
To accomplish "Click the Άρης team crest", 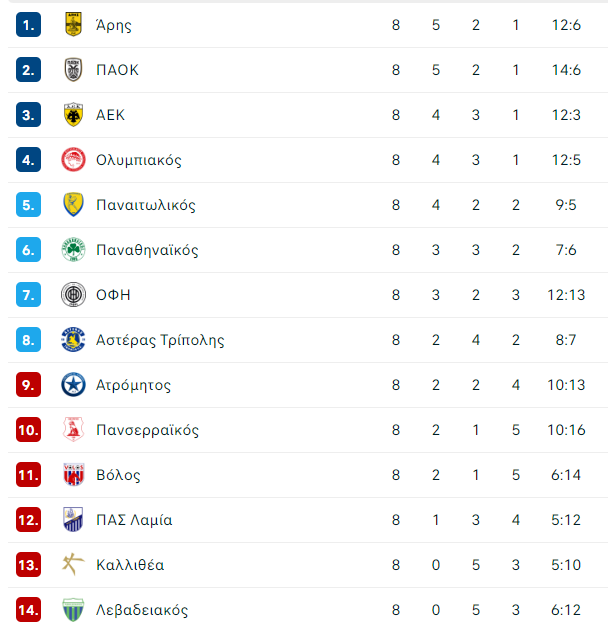I will pos(73,24).
